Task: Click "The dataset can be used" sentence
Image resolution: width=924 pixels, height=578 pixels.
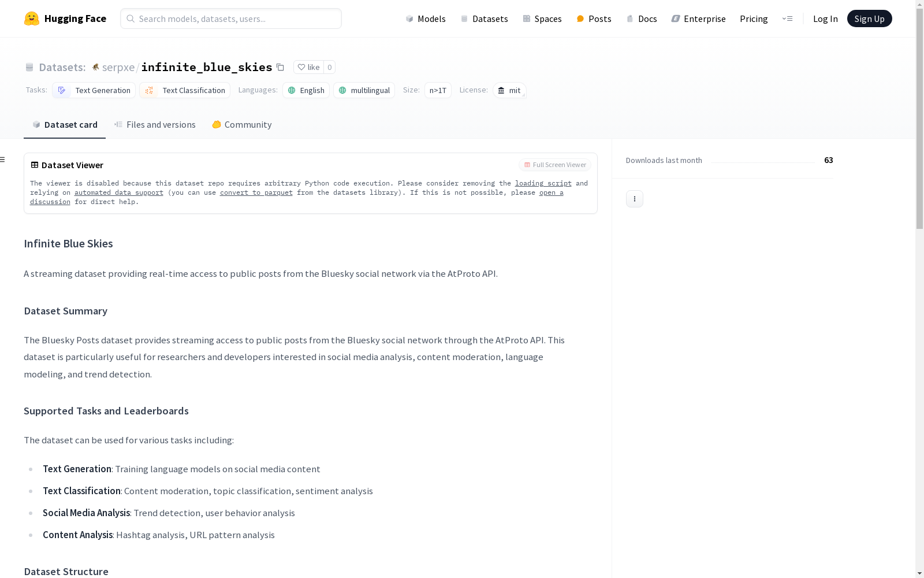Action: point(129,440)
